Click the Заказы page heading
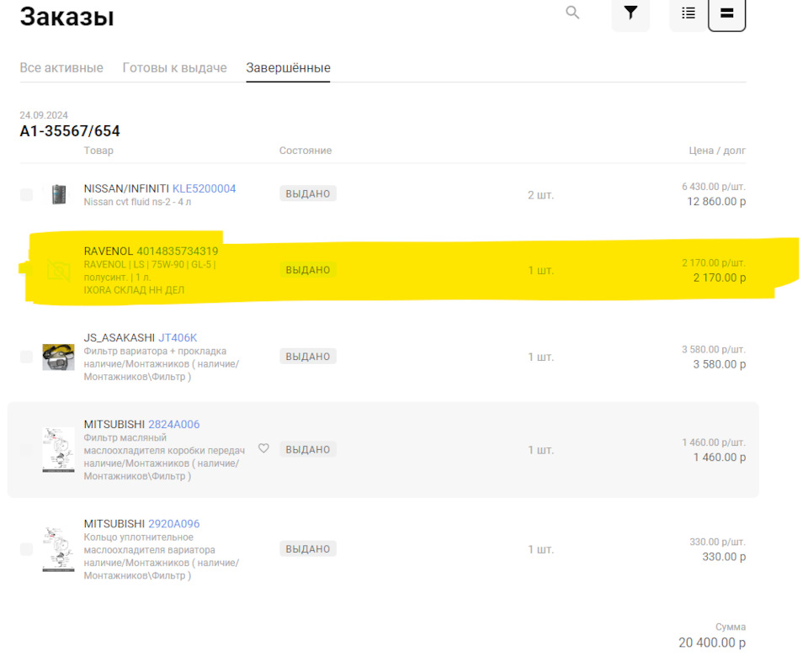The image size is (808, 672). (67, 16)
